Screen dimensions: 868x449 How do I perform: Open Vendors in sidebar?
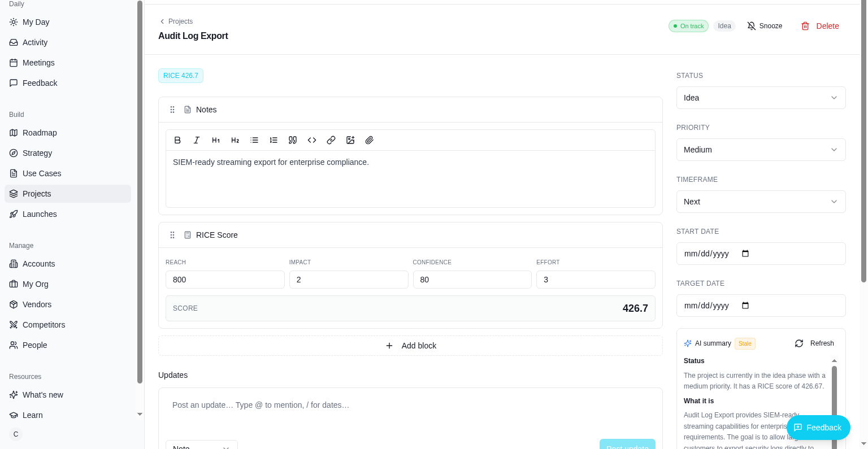pos(68,304)
